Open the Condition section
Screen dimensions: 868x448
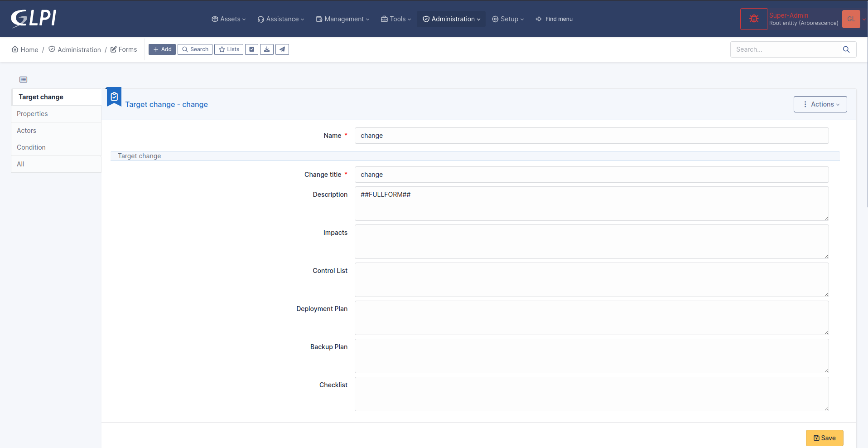(31, 147)
